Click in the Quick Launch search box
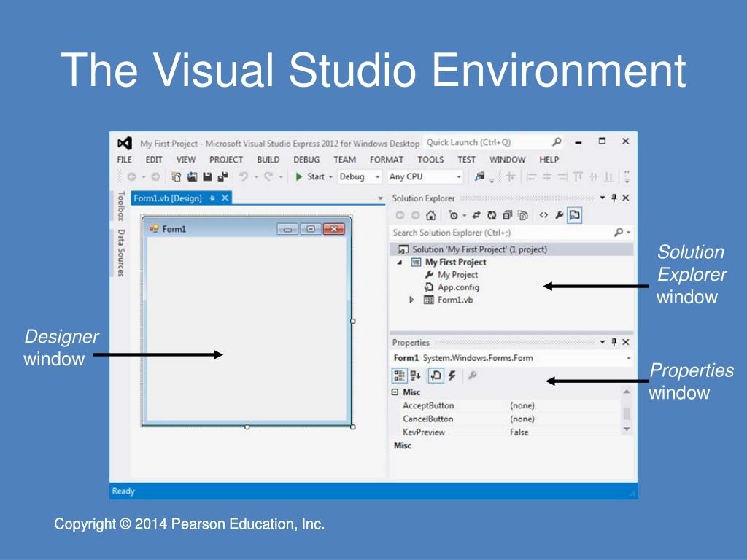This screenshot has width=747, height=560. pyautogui.click(x=494, y=142)
